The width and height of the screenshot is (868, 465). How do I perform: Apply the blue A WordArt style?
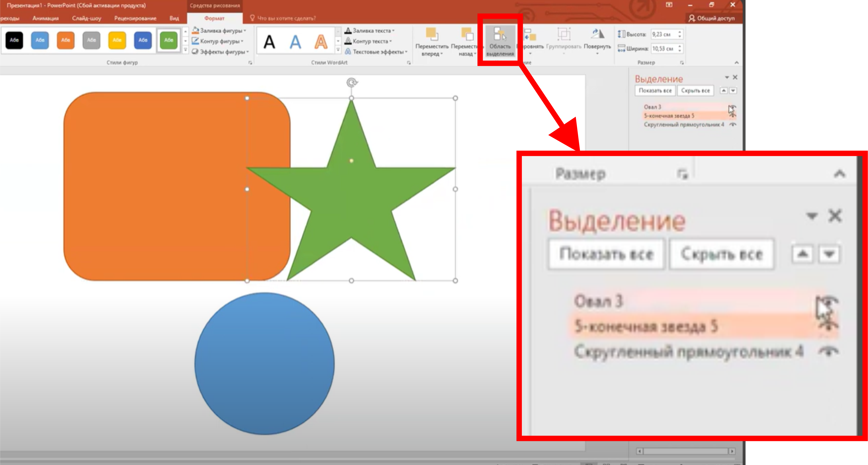click(x=295, y=42)
